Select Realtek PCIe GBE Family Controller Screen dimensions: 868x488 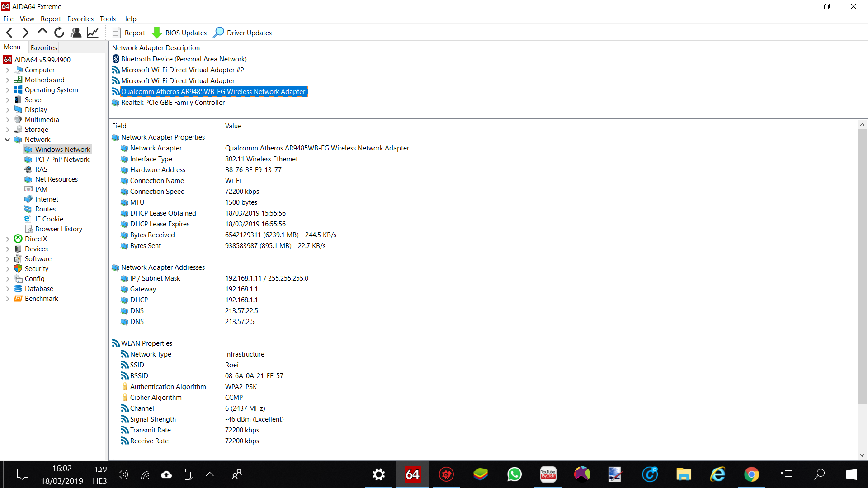tap(173, 103)
